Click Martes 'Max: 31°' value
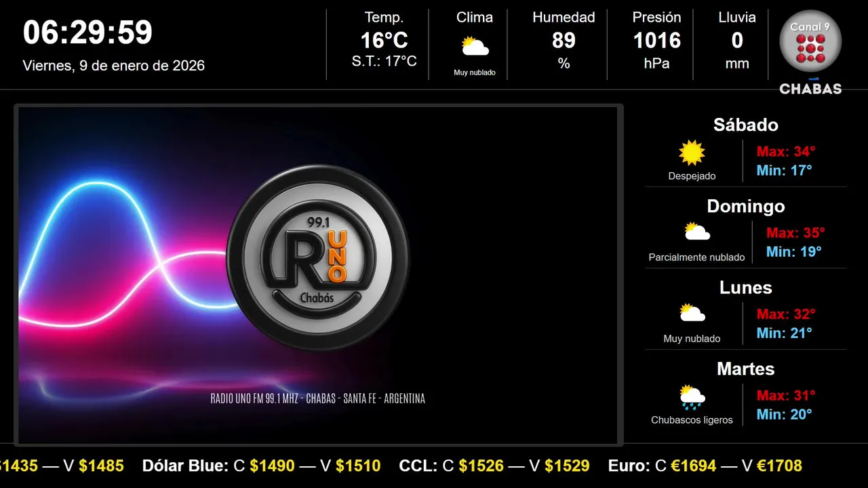868x488 pixels. pyautogui.click(x=786, y=395)
